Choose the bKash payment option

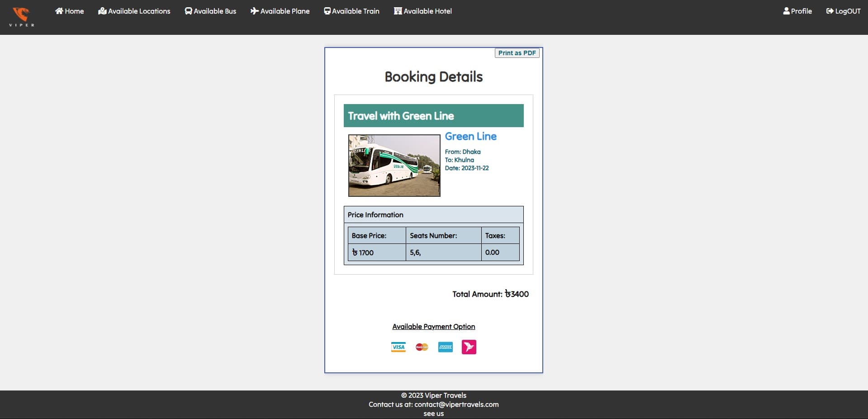469,347
